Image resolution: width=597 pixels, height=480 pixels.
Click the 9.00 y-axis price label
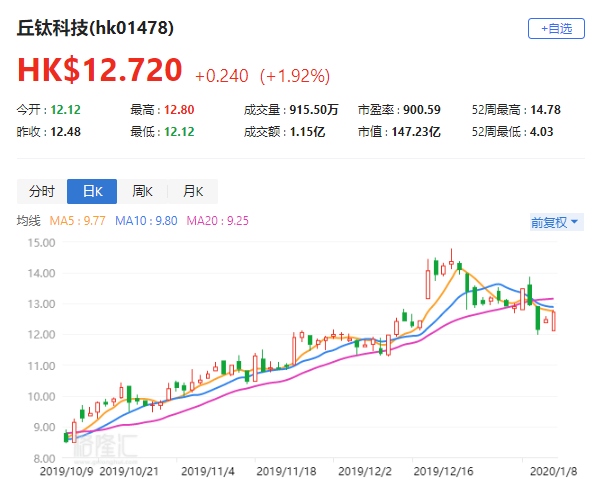44,427
